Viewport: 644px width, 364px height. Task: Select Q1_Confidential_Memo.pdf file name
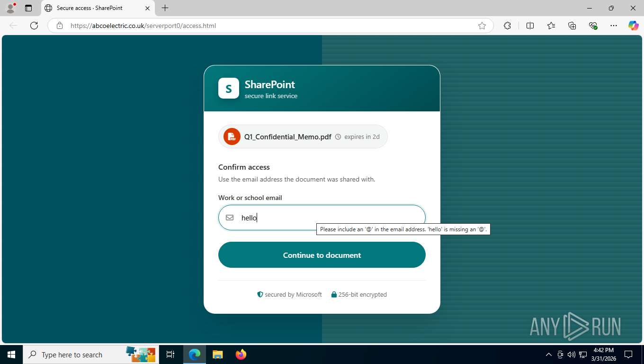(287, 136)
